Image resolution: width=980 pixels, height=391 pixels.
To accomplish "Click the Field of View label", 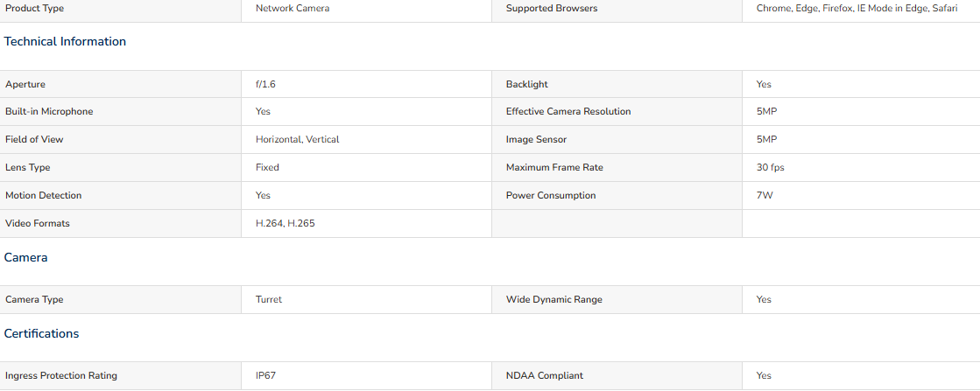I will coord(34,140).
